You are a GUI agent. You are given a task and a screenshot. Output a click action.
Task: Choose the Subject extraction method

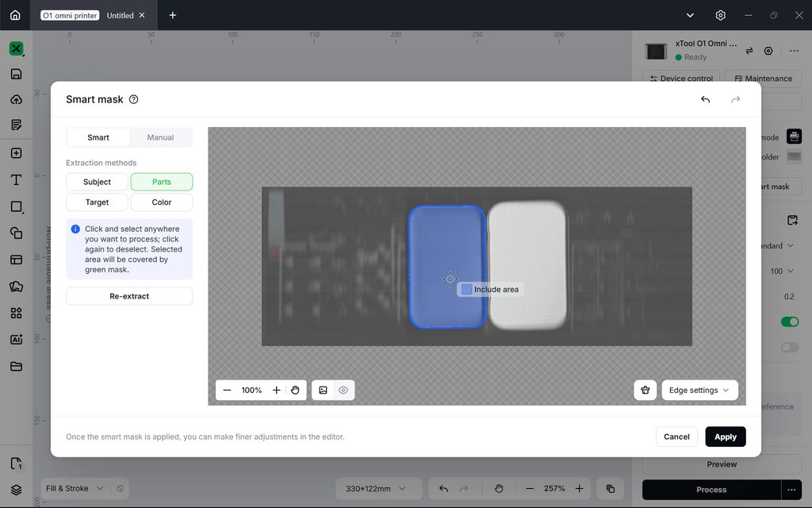[97, 182]
